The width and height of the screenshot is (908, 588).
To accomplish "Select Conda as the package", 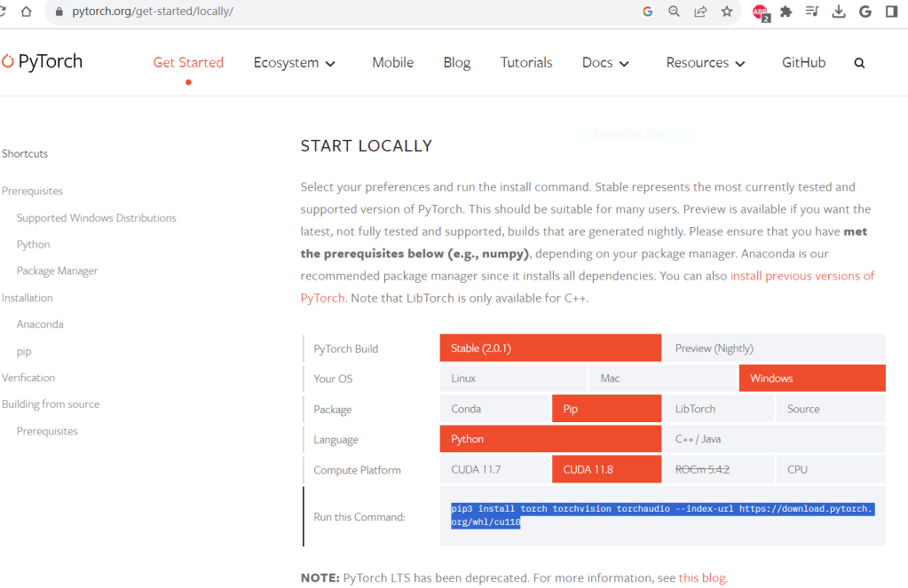I will [x=494, y=409].
